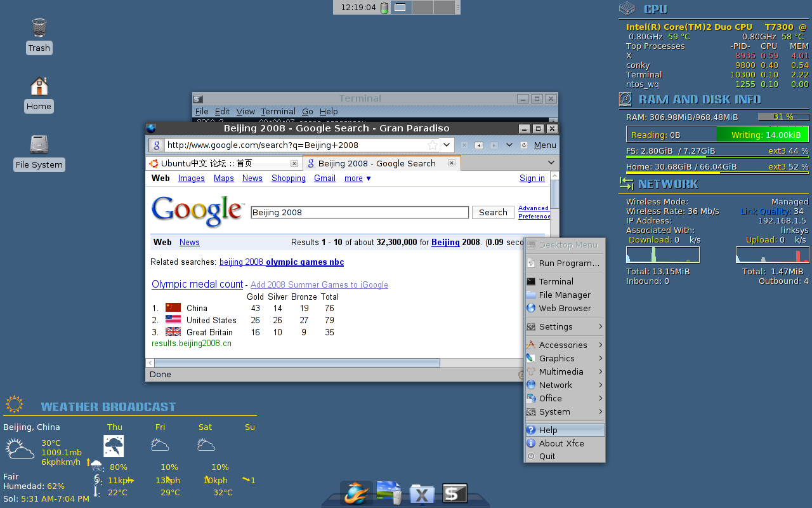Open the navigation history dropdown arrow

click(x=509, y=145)
